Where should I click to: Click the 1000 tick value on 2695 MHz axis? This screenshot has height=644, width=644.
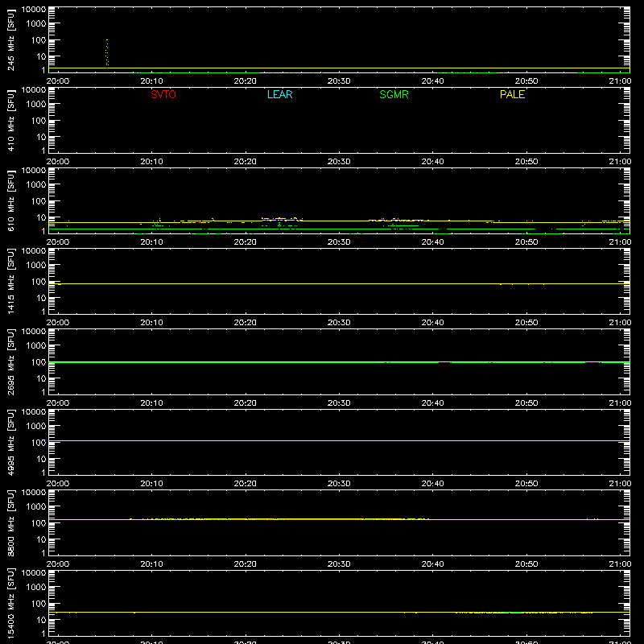(36, 345)
